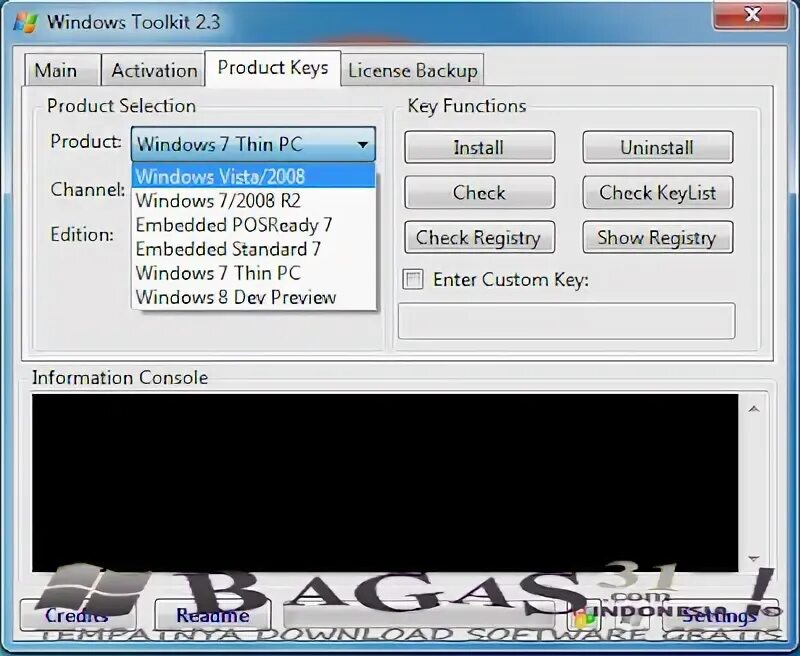The image size is (800, 656).
Task: Open the Credits button
Action: [x=77, y=615]
